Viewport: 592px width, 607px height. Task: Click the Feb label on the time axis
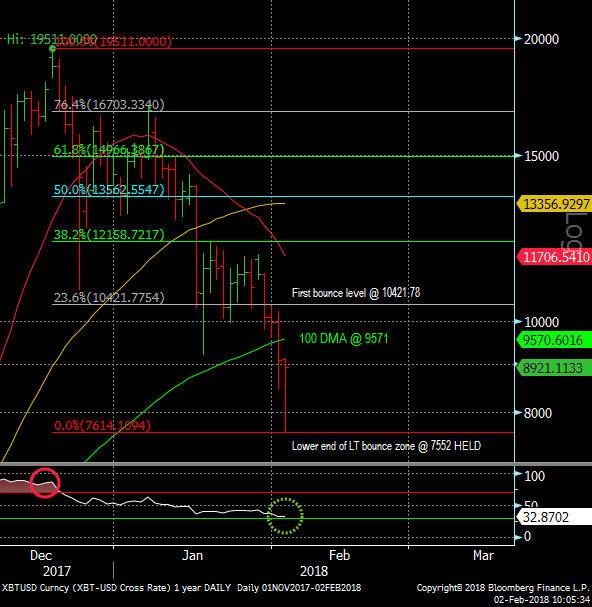[x=340, y=556]
